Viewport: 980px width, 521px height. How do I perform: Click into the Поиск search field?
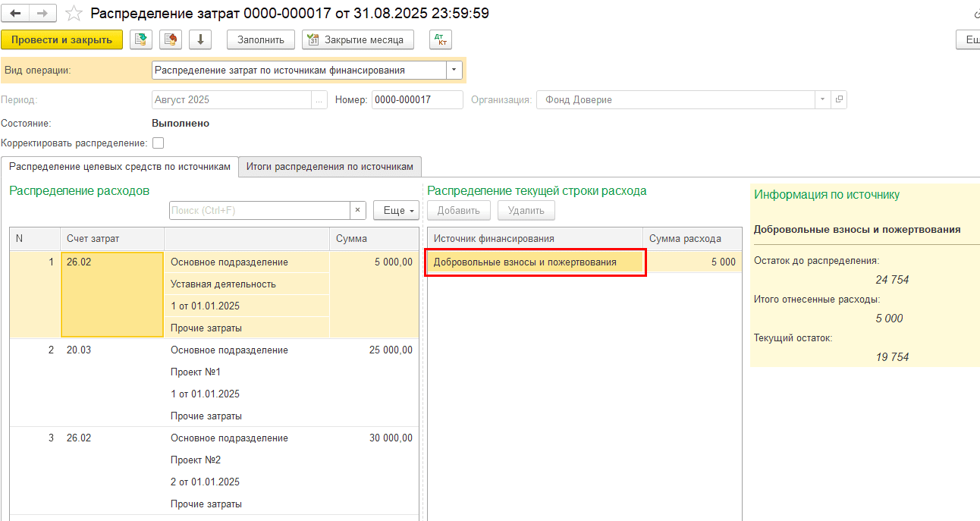click(258, 210)
